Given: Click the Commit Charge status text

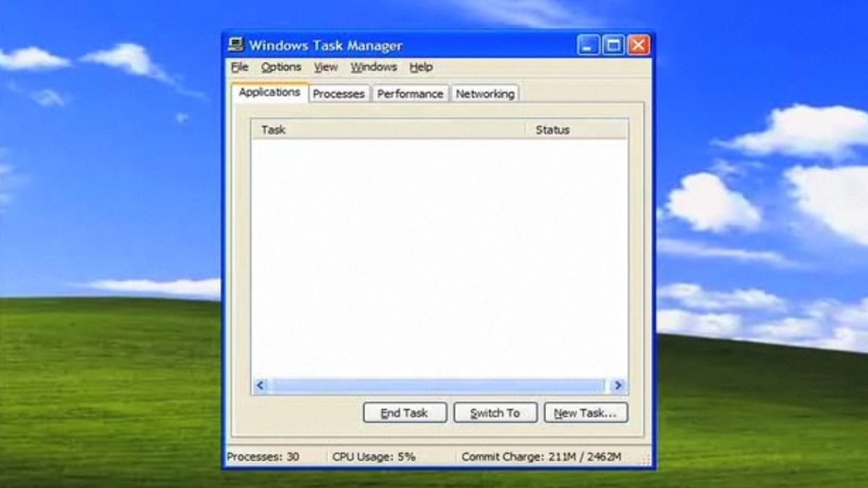Looking at the screenshot, I should click(541, 457).
